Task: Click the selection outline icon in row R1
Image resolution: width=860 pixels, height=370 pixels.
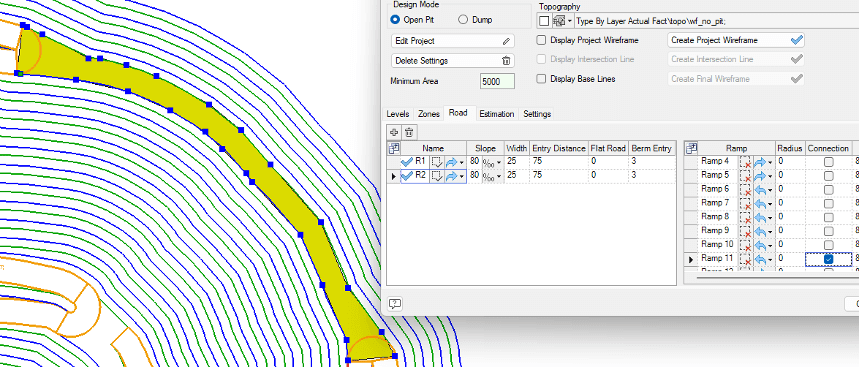Action: coord(437,162)
